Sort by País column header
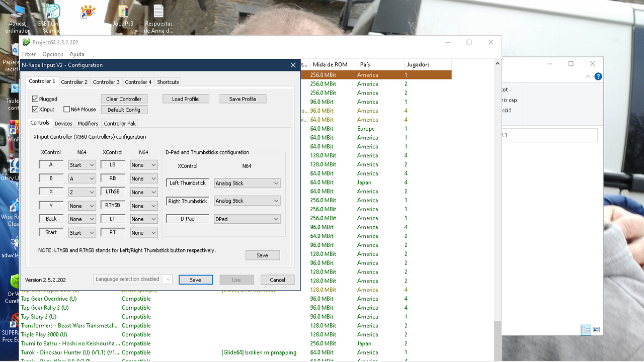Image resolution: width=644 pixels, height=362 pixels. (x=380, y=64)
